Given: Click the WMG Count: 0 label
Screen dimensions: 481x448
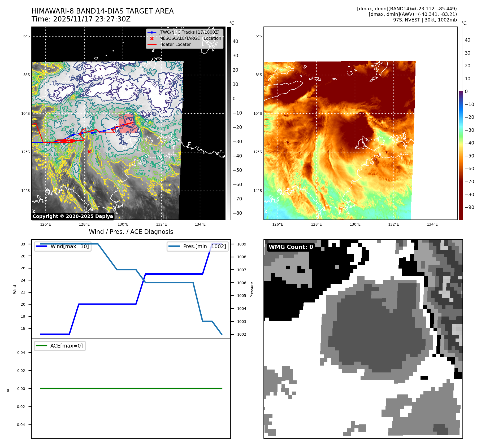Looking at the screenshot, I should [x=291, y=247].
